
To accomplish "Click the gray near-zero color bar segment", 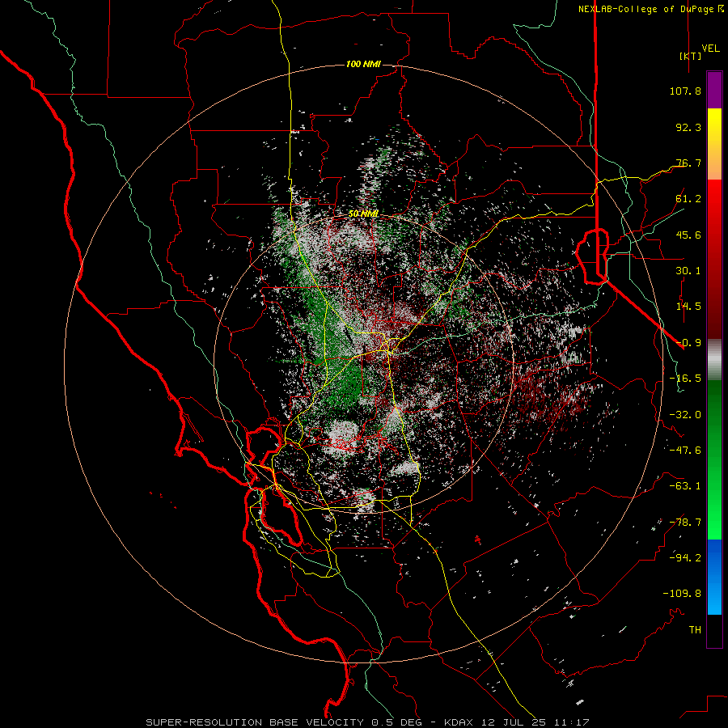I will 714,360.
